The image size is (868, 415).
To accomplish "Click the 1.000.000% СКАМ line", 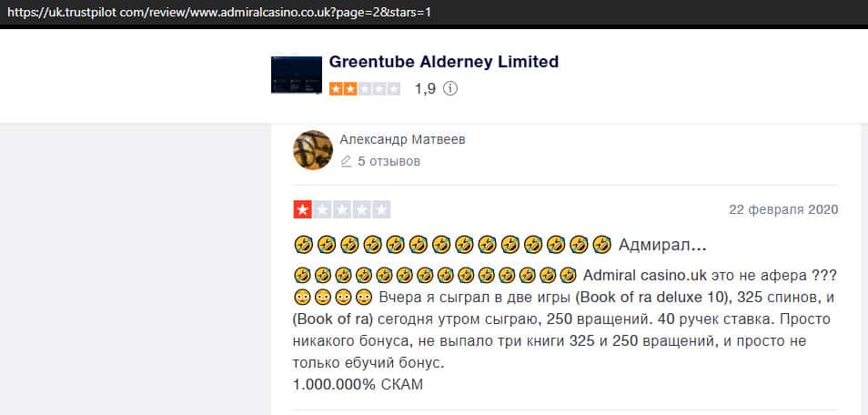I will coord(358,384).
